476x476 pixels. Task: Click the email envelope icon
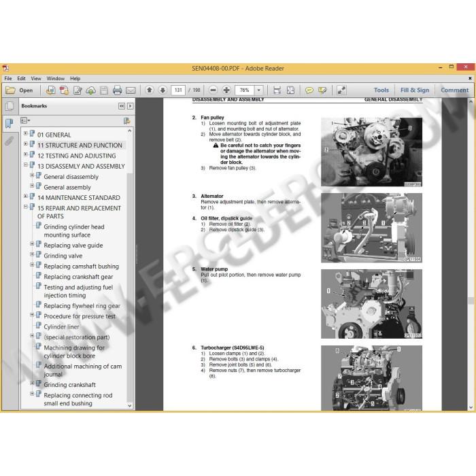(x=131, y=90)
